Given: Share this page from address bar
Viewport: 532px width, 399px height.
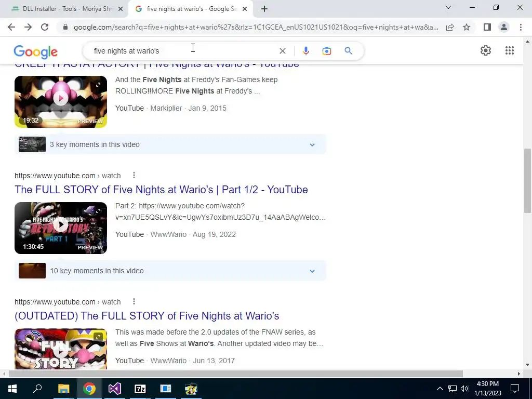Looking at the screenshot, I should tap(450, 27).
